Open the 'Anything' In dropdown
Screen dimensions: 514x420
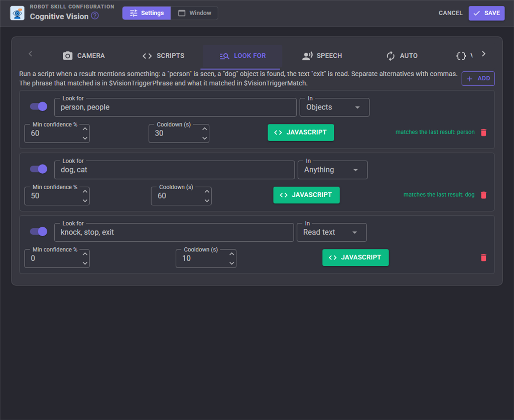332,170
